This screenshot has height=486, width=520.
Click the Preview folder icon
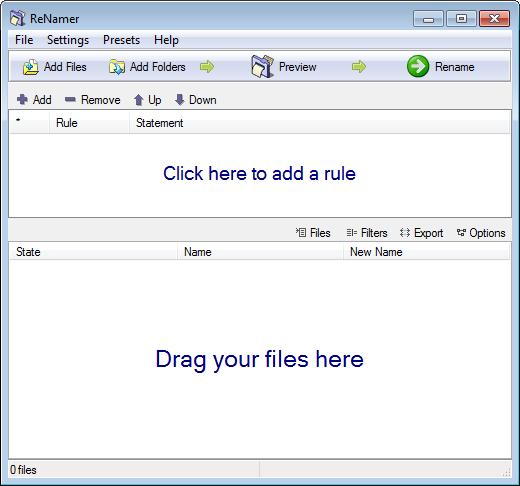[x=263, y=67]
